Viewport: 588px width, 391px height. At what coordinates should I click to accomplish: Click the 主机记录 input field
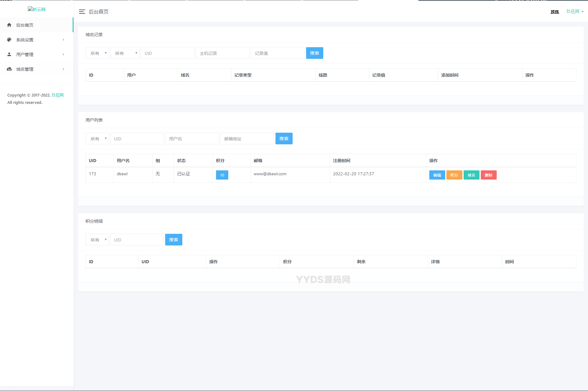(x=222, y=53)
